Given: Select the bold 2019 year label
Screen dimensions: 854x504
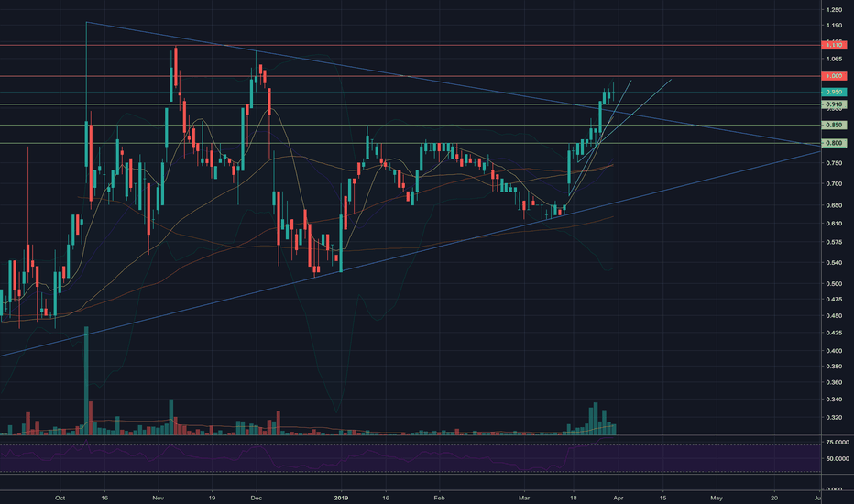Looking at the screenshot, I should (x=341, y=498).
